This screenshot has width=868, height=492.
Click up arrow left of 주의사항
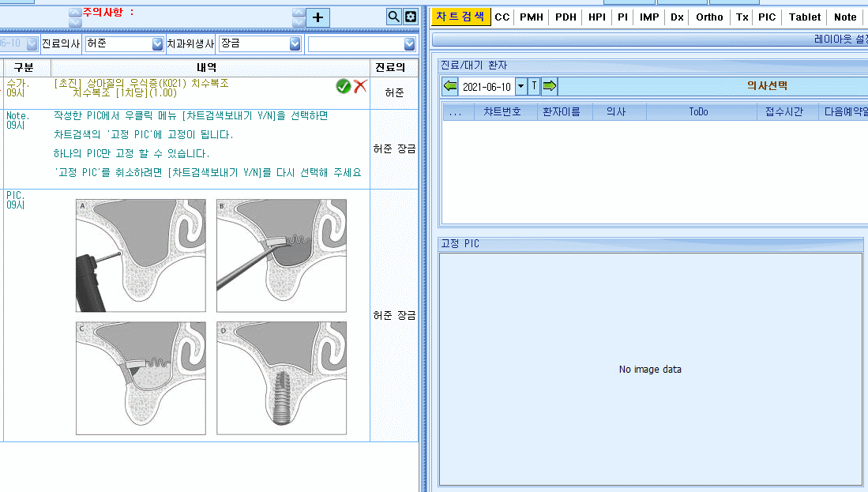click(75, 12)
